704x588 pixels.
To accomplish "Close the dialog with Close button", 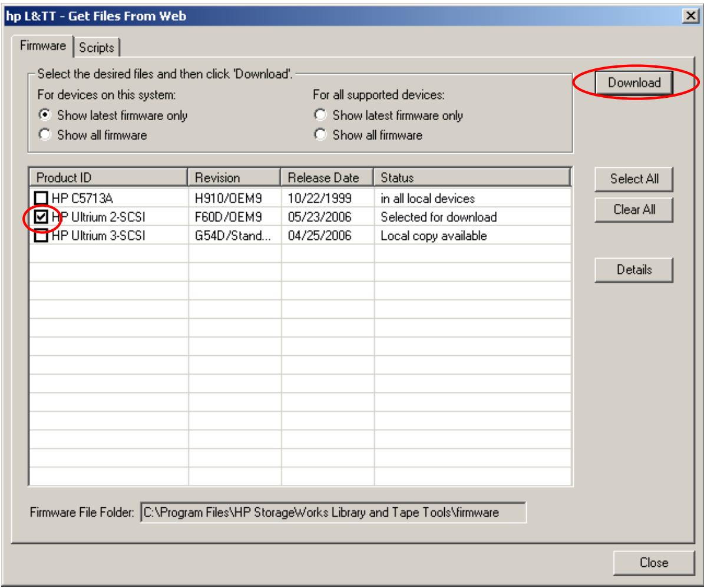I will pyautogui.click(x=654, y=563).
